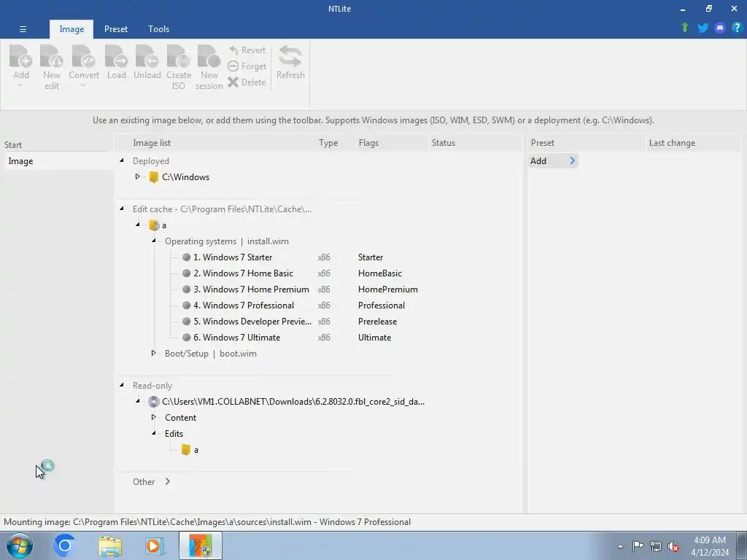The height and width of the screenshot is (560, 747).
Task: Collapse the 'a' node in Edit cache
Action: point(138,225)
